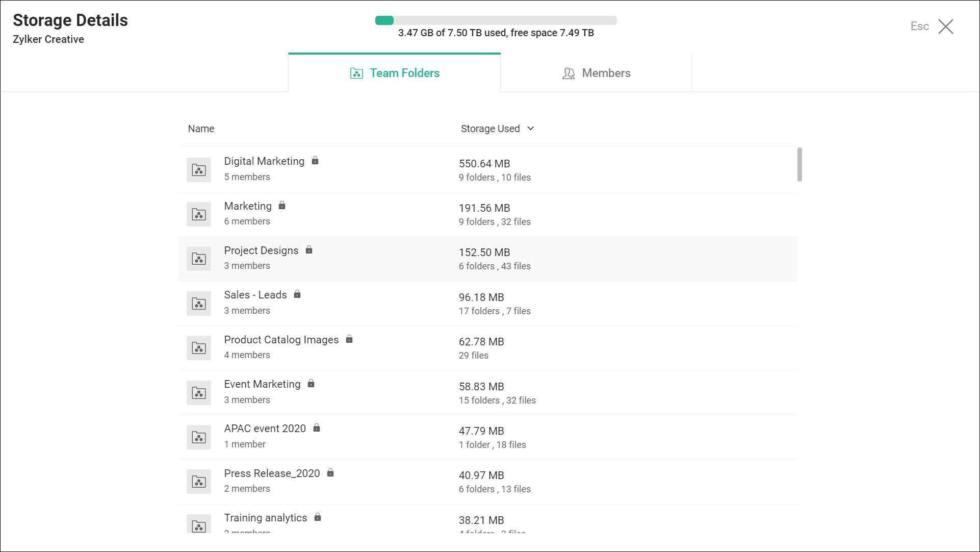Click the Event Marketing folder icon

tap(198, 393)
